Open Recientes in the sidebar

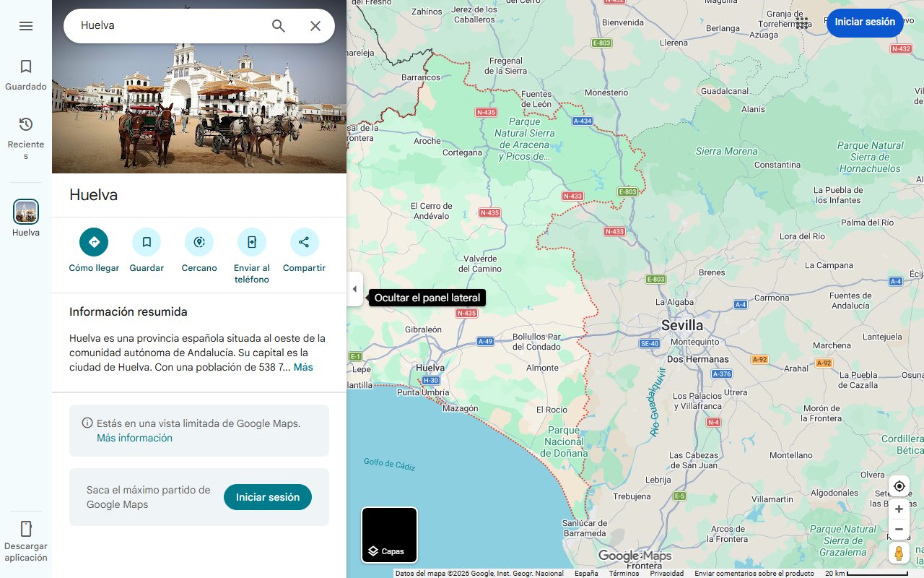[x=26, y=131]
